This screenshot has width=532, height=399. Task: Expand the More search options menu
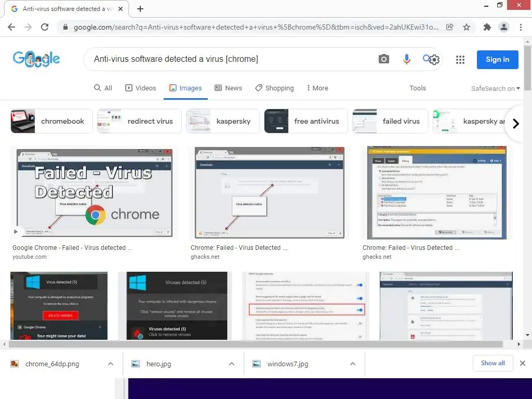point(317,88)
